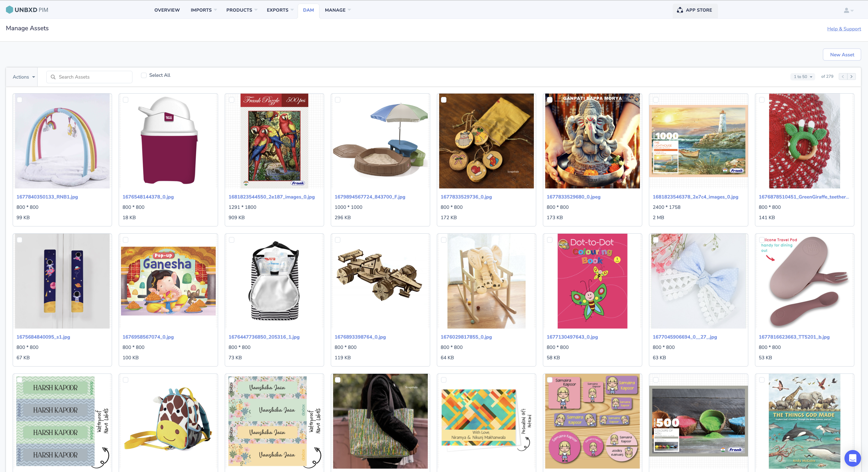This screenshot has width=868, height=472.
Task: Click the New Asset button
Action: (842, 55)
